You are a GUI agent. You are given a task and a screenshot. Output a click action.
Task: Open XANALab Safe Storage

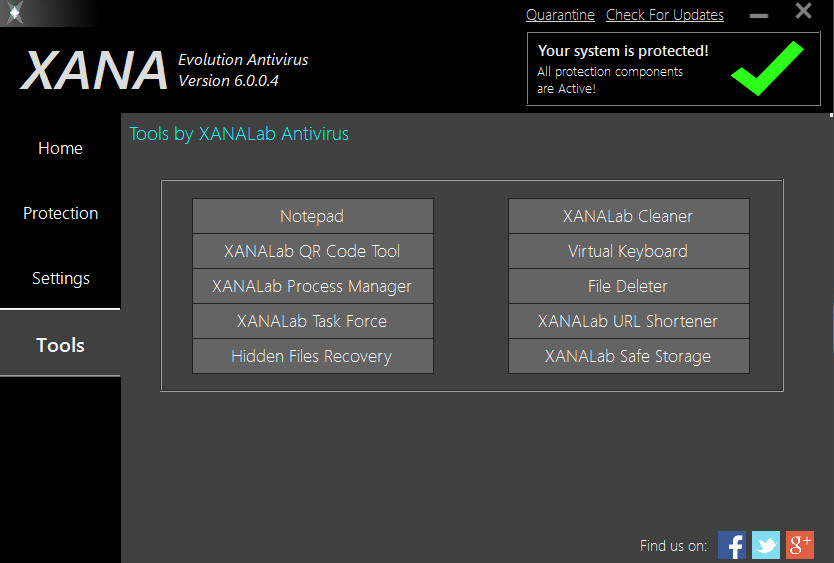point(629,356)
